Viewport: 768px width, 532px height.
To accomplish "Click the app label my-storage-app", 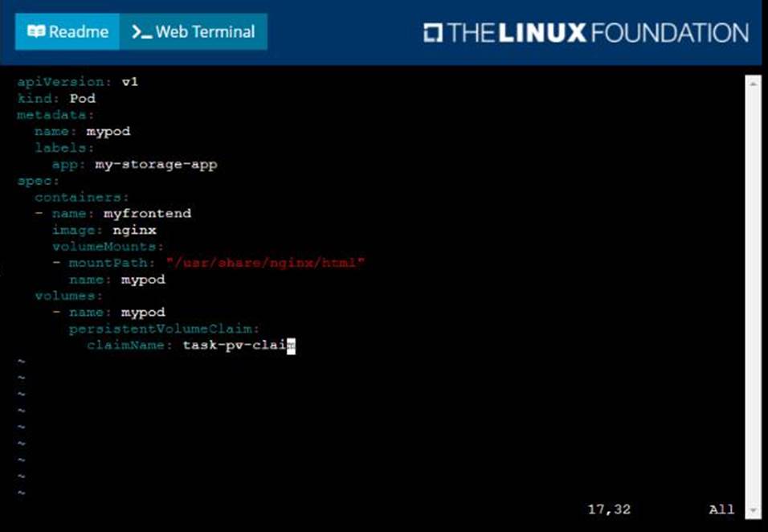I will [156, 165].
